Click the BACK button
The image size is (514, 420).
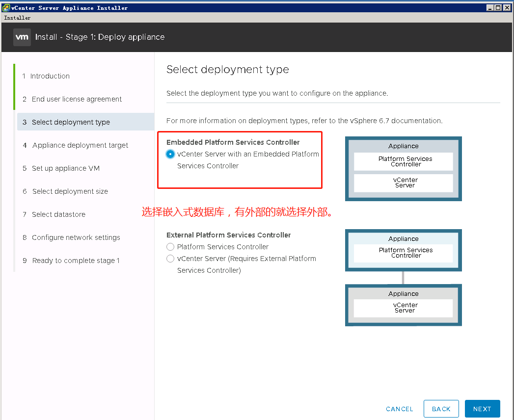[x=441, y=409]
